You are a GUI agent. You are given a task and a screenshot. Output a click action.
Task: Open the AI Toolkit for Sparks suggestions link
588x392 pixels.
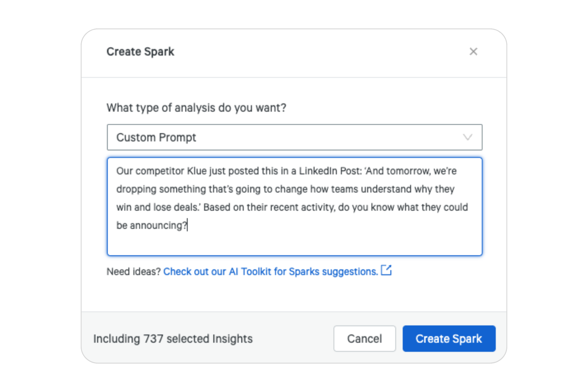coord(270,271)
